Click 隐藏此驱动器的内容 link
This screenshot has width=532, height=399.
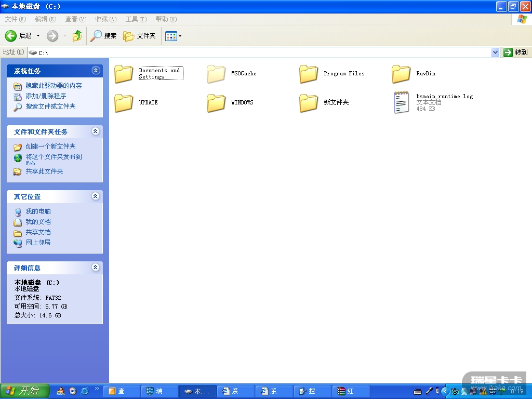tap(54, 86)
